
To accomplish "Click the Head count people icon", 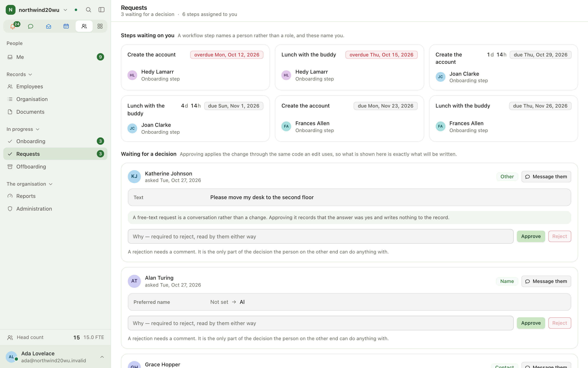I will tap(10, 337).
